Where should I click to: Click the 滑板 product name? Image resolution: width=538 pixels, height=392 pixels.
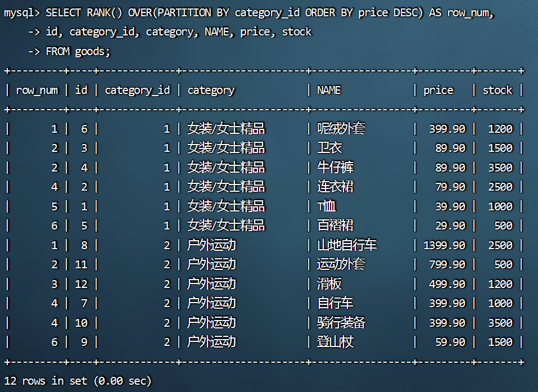329,284
